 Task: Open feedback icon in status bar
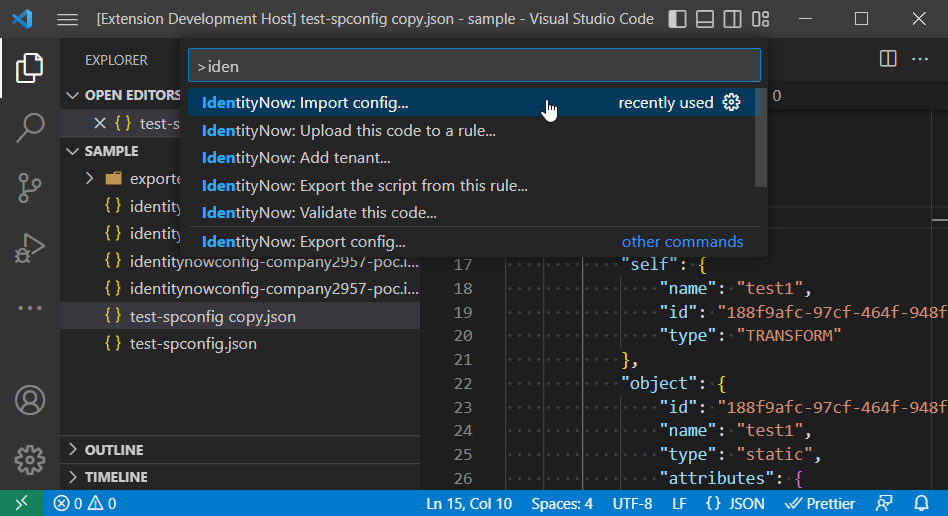point(884,503)
